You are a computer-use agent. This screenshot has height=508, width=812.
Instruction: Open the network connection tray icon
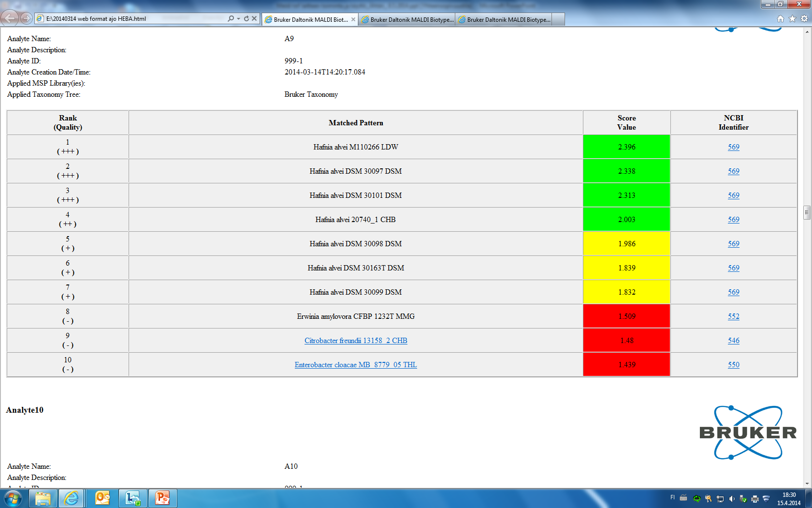point(720,499)
